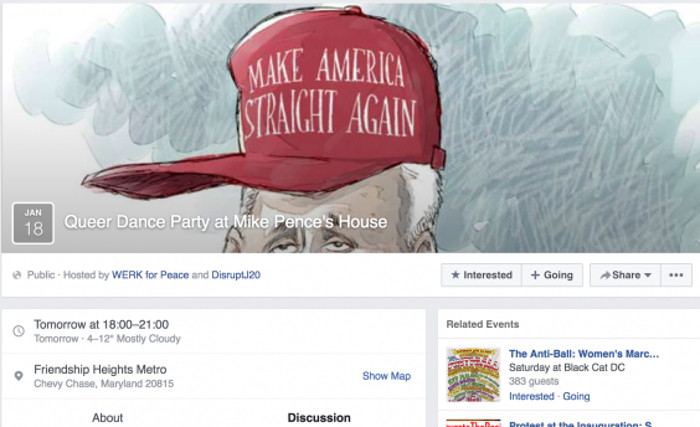
Task: Open the WERK for Peace host page
Action: (x=150, y=275)
